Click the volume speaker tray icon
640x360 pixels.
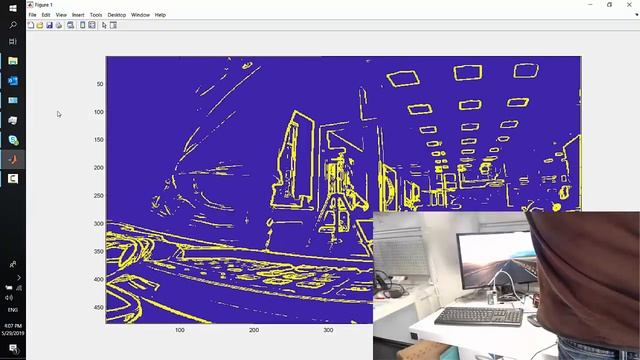(9, 298)
